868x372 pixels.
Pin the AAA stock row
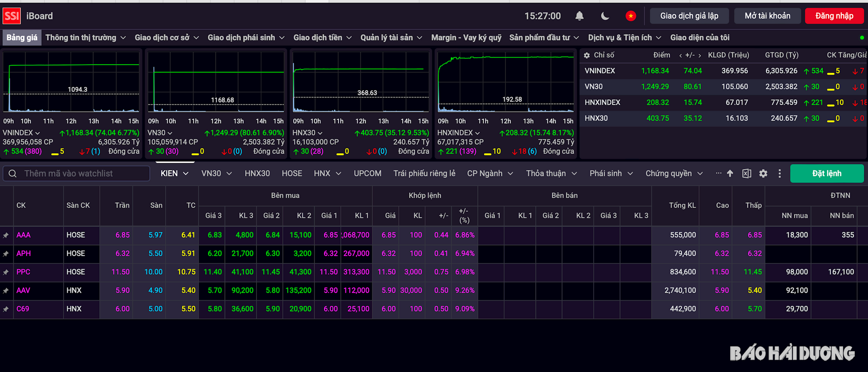tap(6, 235)
